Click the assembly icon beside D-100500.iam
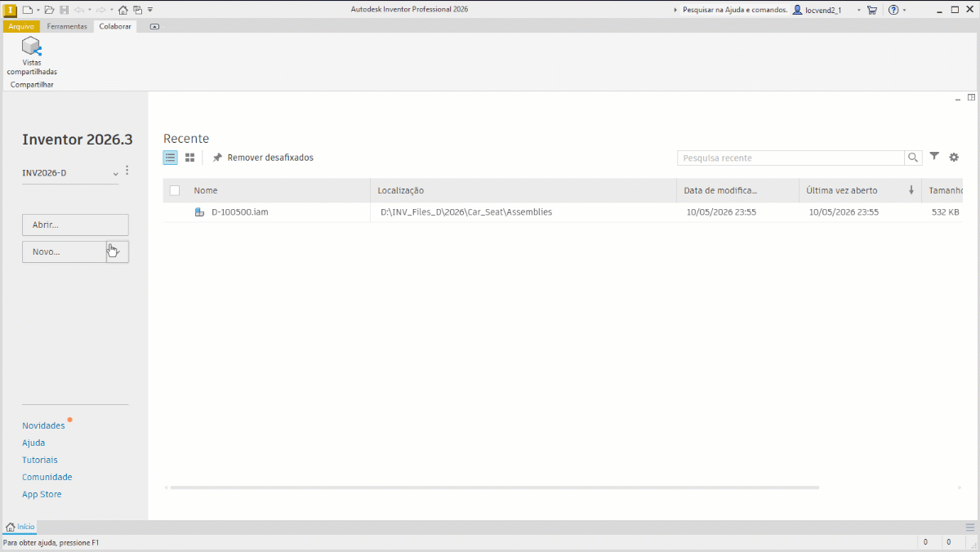The width and height of the screenshot is (980, 552). 199,212
